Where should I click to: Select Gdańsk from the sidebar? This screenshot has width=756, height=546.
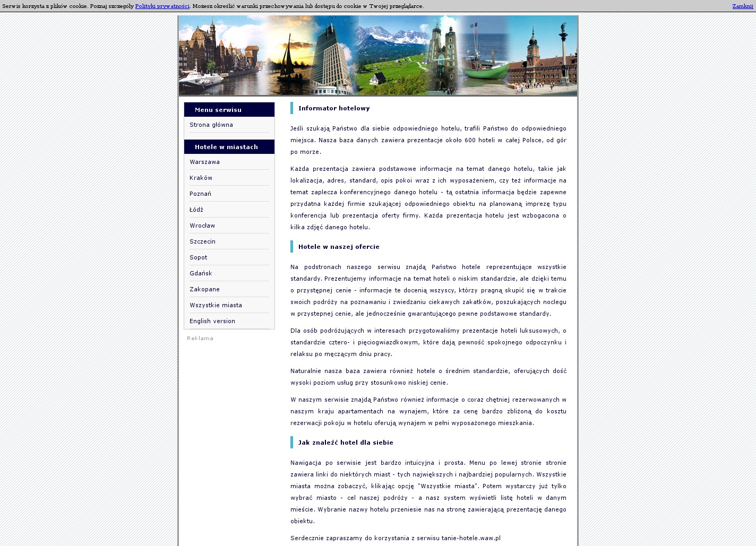201,274
